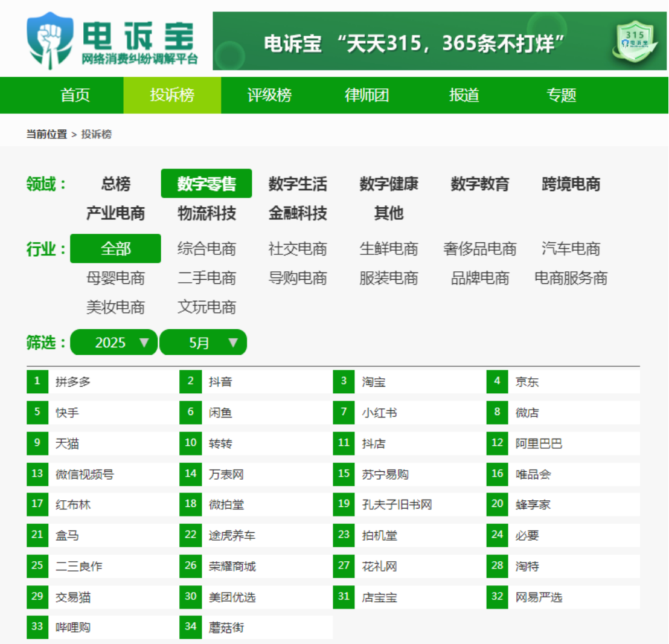Open rank 22 entry 途虎养车

[256, 535]
